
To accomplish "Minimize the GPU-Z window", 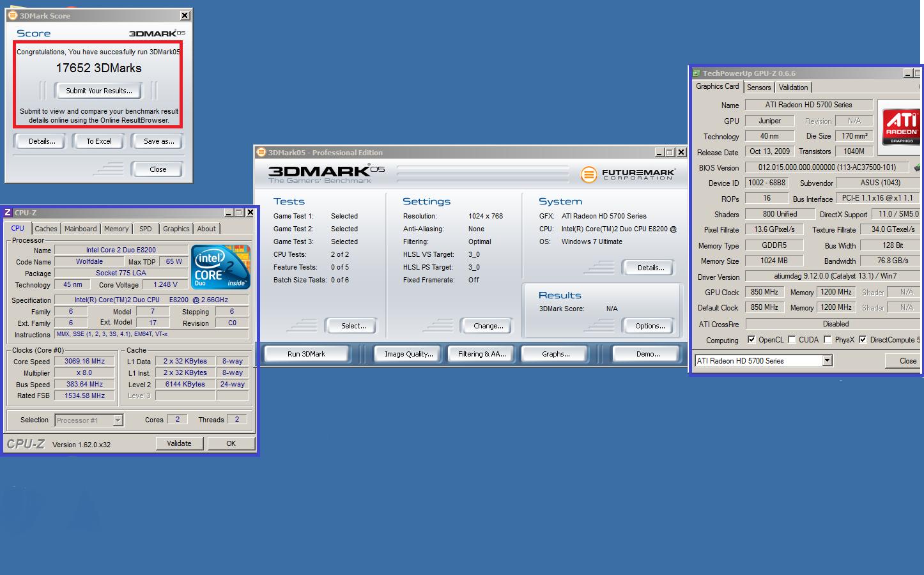I will (x=908, y=73).
